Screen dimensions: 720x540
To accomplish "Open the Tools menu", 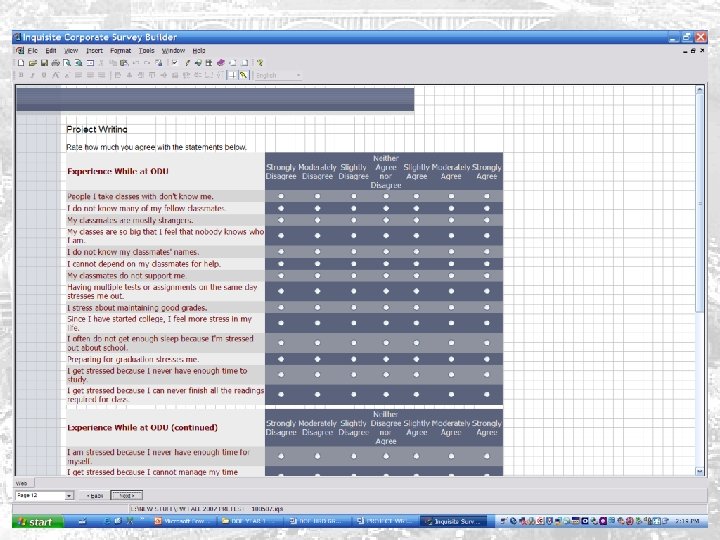I will (x=146, y=51).
